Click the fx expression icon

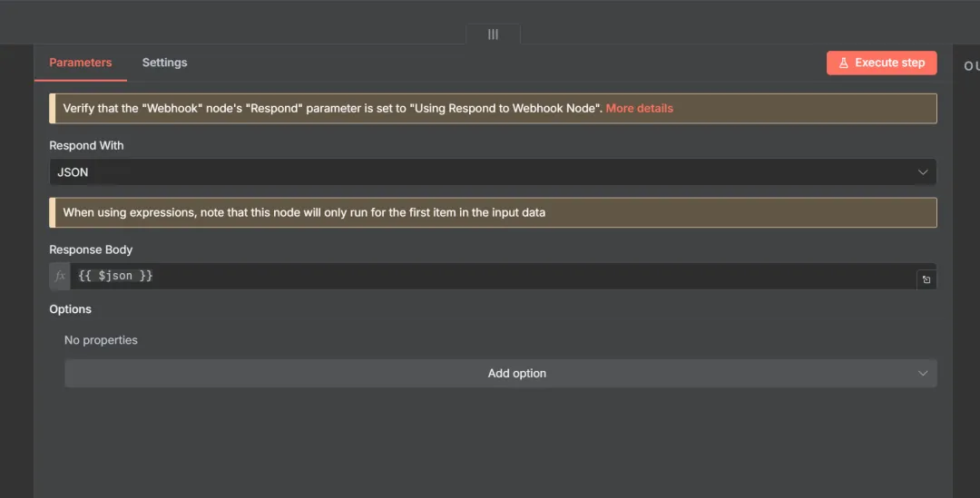(60, 276)
